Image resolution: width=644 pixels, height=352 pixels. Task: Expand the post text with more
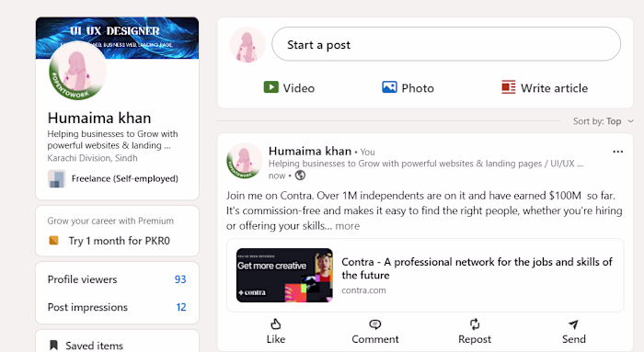pyautogui.click(x=348, y=226)
